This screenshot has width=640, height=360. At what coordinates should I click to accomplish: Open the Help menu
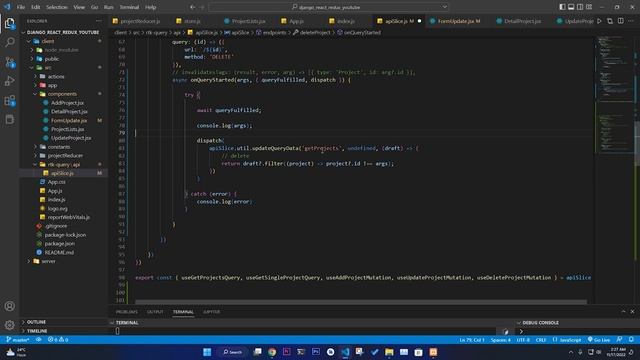pos(150,7)
